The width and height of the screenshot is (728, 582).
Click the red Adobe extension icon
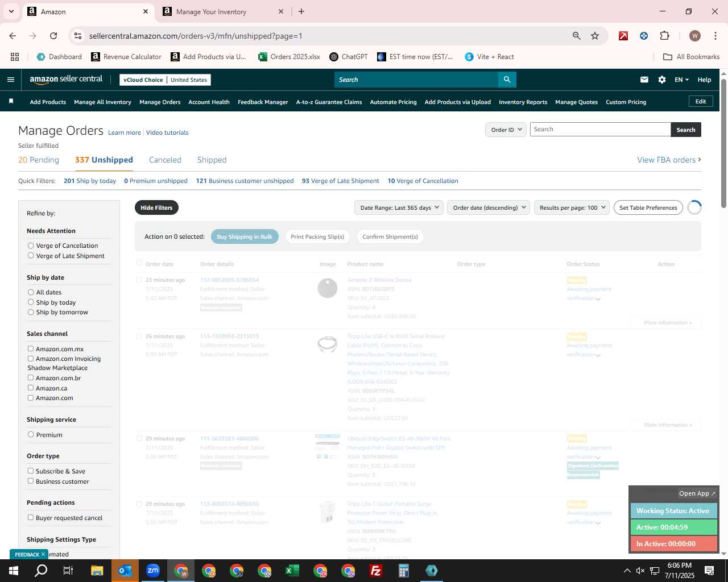click(623, 36)
